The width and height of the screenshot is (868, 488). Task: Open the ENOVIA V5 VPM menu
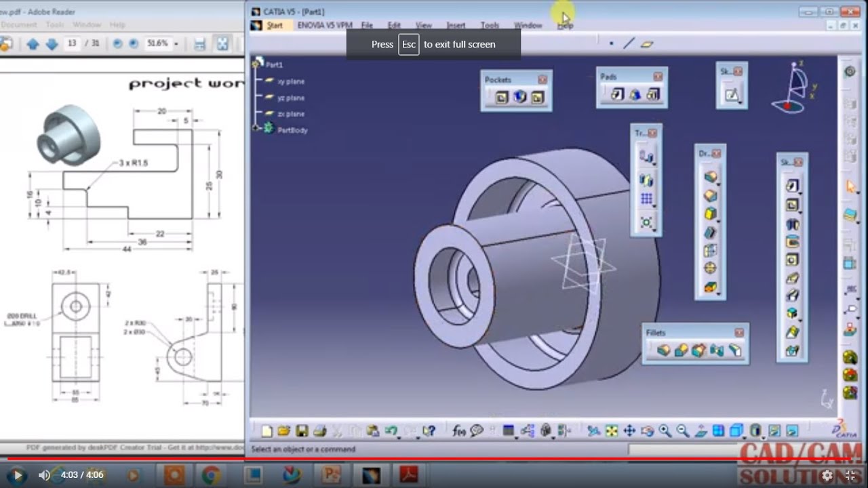tap(325, 25)
